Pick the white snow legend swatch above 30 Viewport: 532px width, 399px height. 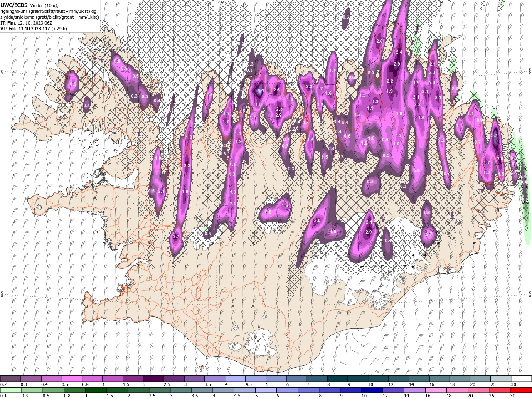point(521,378)
